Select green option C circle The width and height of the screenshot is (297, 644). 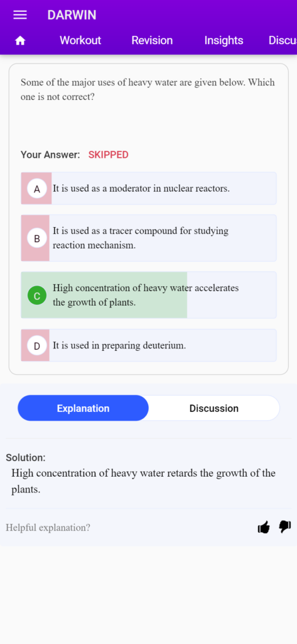pos(37,296)
